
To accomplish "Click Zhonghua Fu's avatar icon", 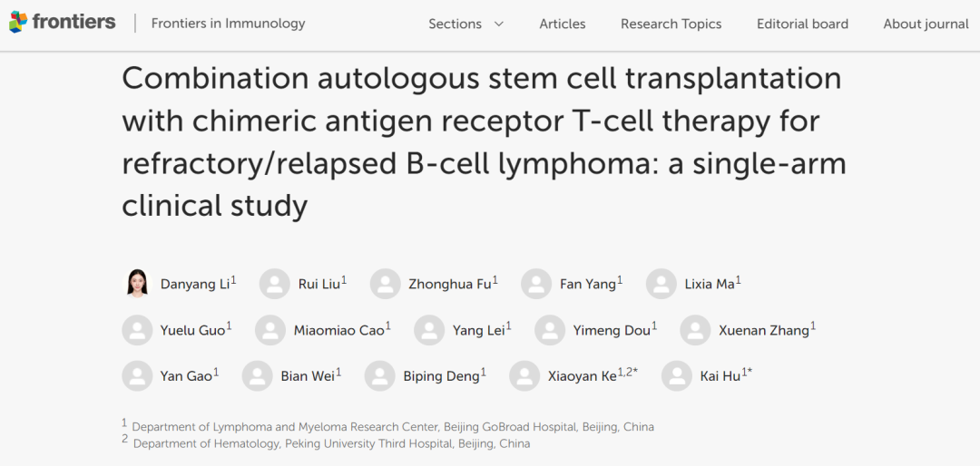I will click(x=385, y=284).
